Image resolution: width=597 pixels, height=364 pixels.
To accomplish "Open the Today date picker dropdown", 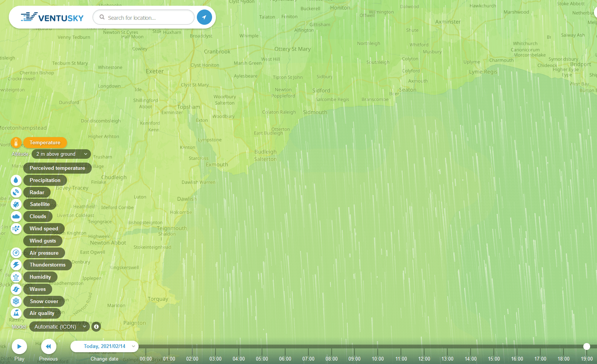I will click(104, 346).
